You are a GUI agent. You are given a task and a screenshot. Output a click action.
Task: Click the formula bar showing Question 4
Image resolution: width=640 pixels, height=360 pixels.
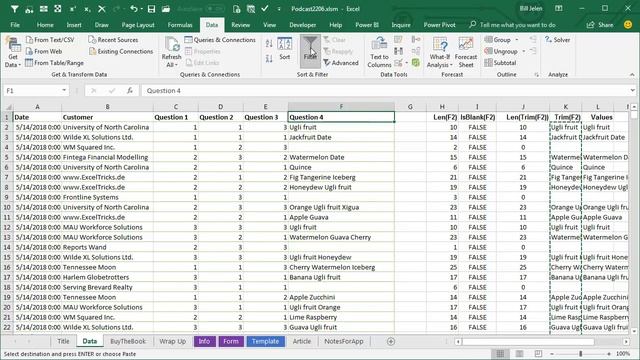pyautogui.click(x=384, y=91)
